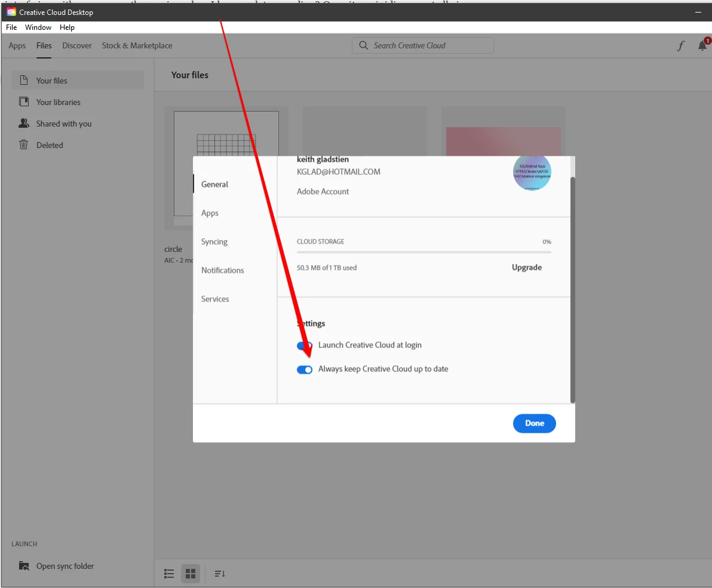The height and width of the screenshot is (588, 712).
Task: Click the Search Creative Cloud field
Action: coord(423,45)
